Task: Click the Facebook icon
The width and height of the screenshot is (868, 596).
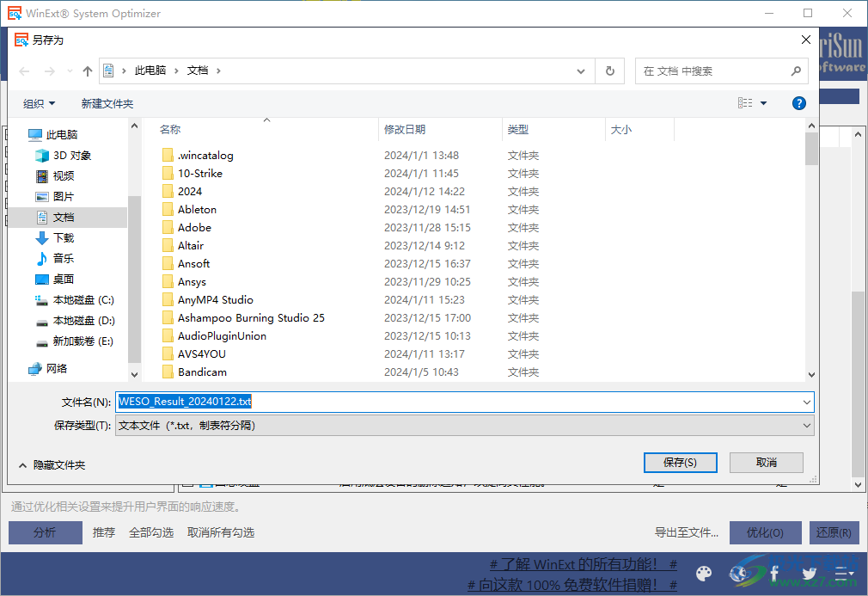Action: tap(773, 574)
